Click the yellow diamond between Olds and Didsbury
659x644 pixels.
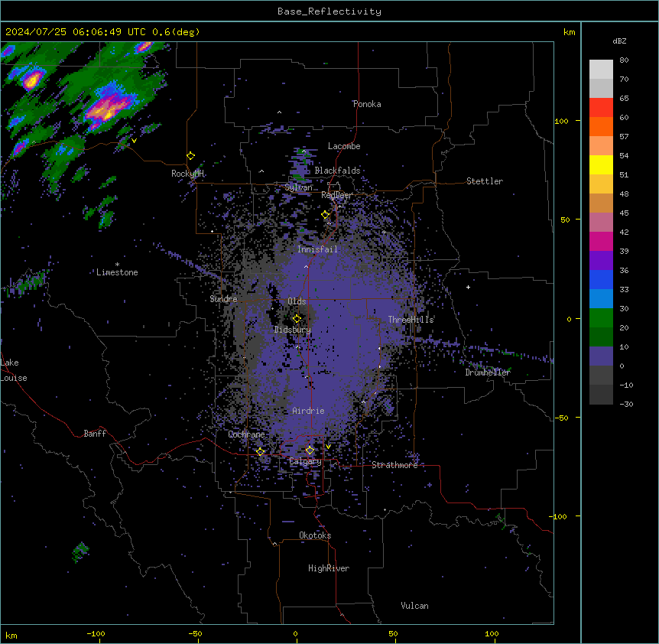tap(297, 318)
